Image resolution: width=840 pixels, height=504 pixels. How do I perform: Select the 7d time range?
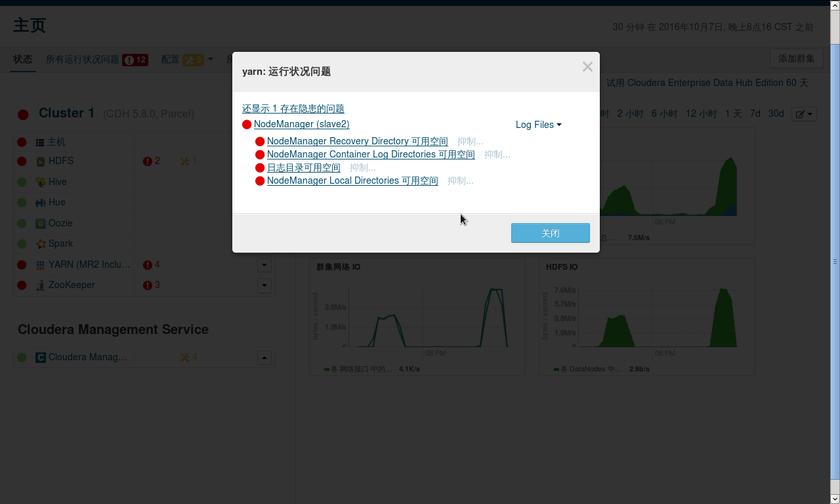click(755, 114)
